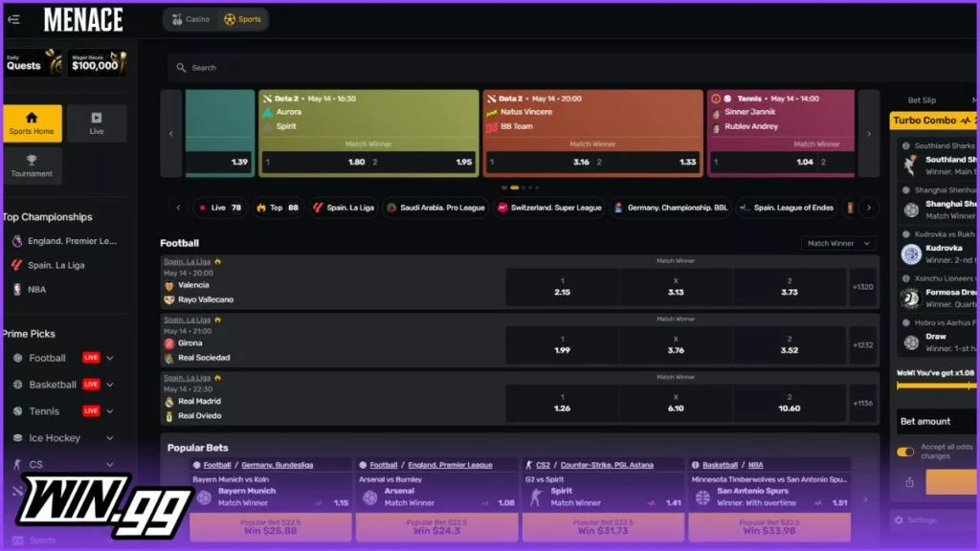Click the Basketball icon in sidebar
Viewport: 980px width, 551px height.
point(17,385)
